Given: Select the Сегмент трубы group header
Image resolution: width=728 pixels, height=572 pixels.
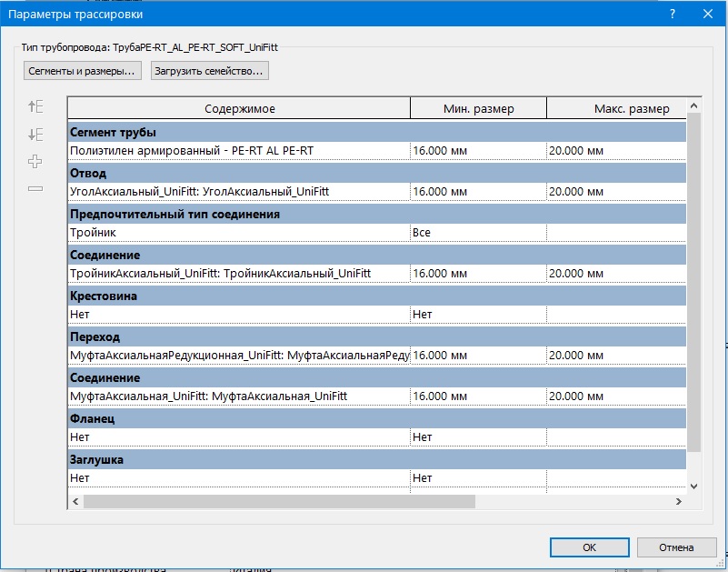Looking at the screenshot, I should 377,133.
